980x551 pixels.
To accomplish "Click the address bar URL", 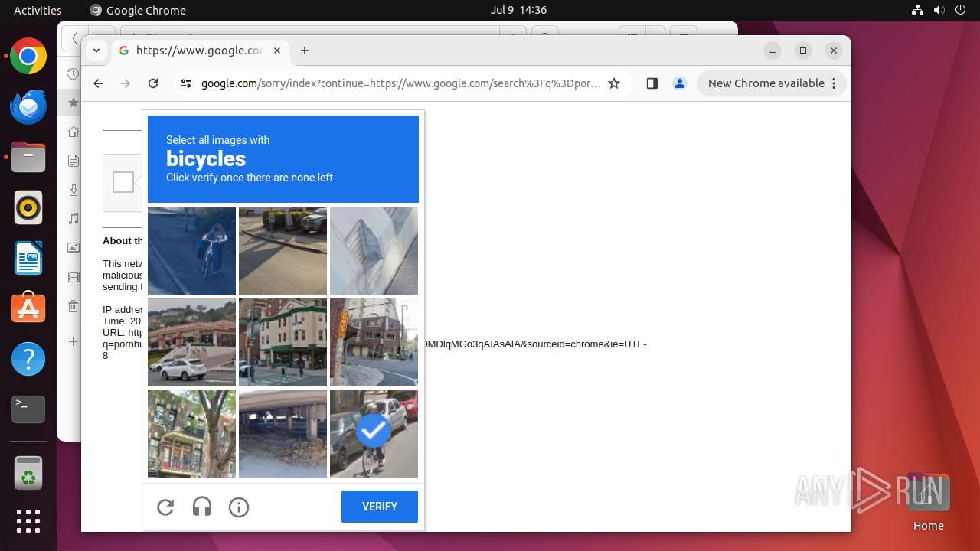I will coord(400,83).
